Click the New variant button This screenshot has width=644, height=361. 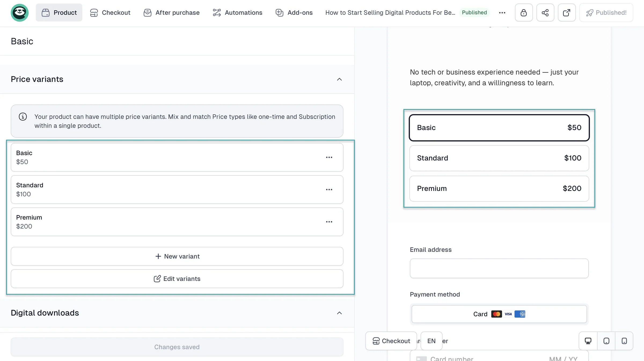[x=177, y=256]
